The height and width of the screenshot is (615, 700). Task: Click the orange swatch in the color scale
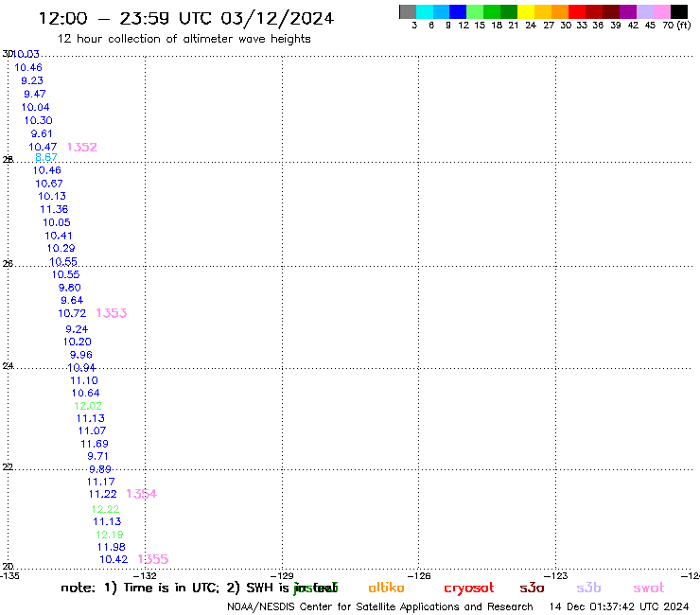pos(560,11)
